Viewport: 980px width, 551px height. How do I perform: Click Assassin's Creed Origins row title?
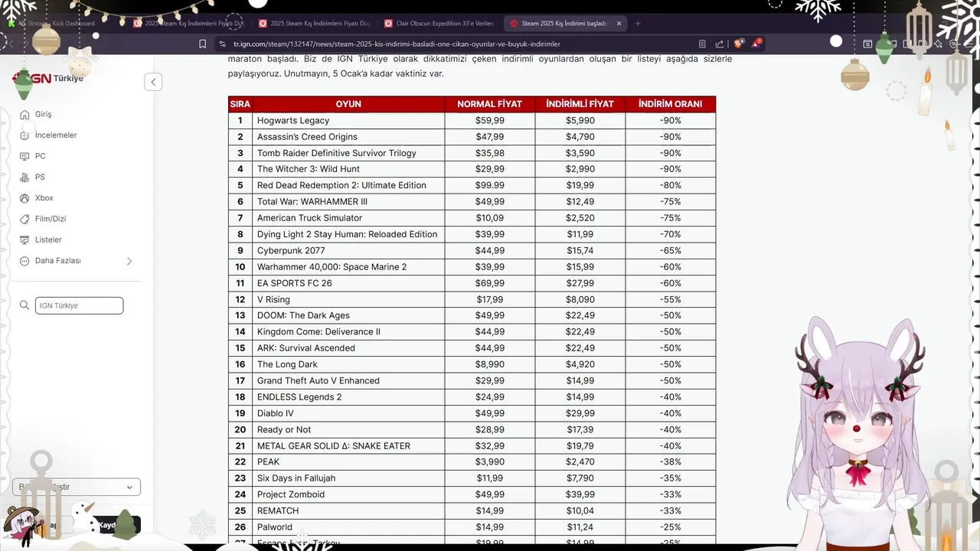pos(307,137)
